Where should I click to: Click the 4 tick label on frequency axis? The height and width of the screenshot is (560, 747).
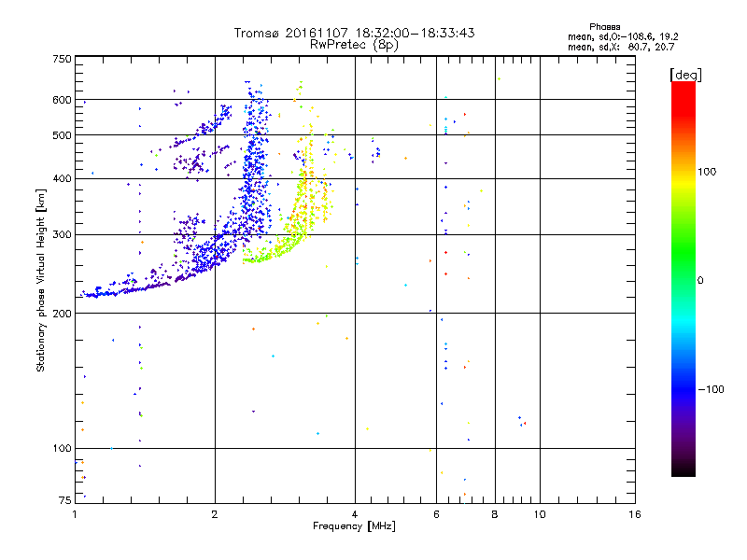355,514
